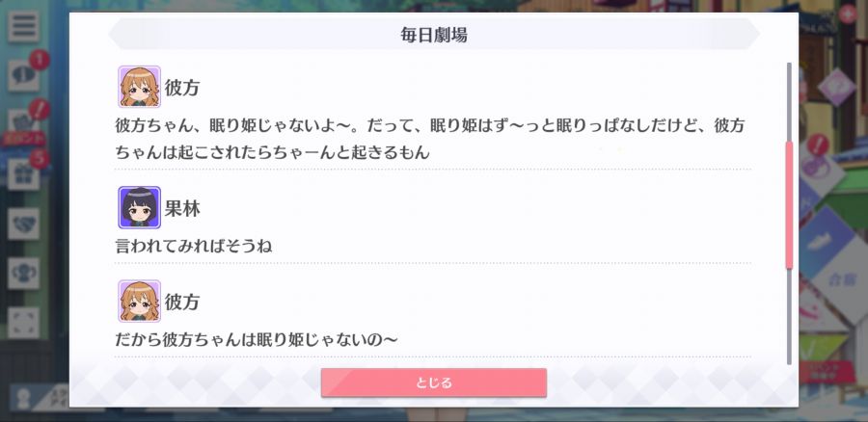Open the hamburger menu icon

23,27
